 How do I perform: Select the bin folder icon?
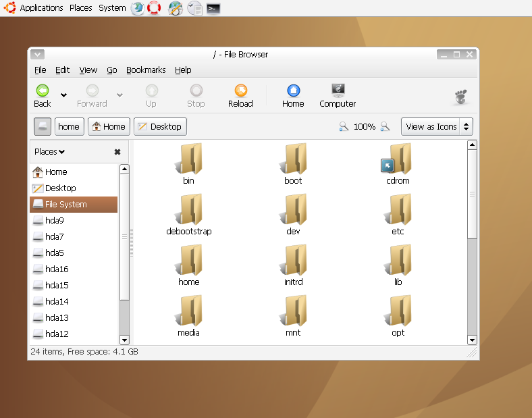[189, 159]
